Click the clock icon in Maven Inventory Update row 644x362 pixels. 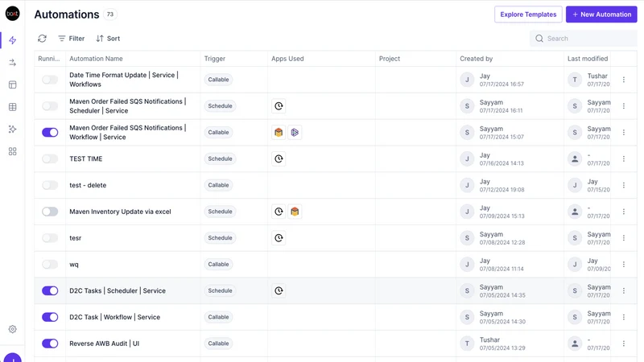(279, 212)
